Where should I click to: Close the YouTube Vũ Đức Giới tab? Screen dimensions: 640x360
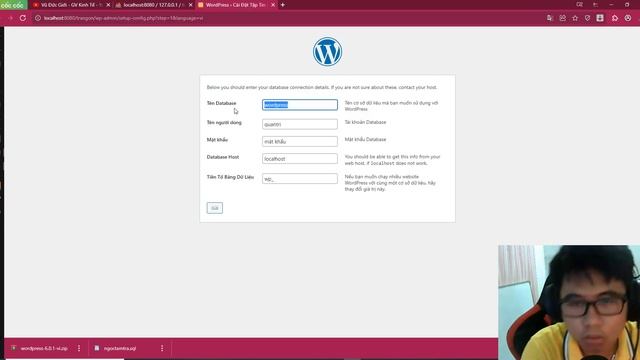coord(108,5)
